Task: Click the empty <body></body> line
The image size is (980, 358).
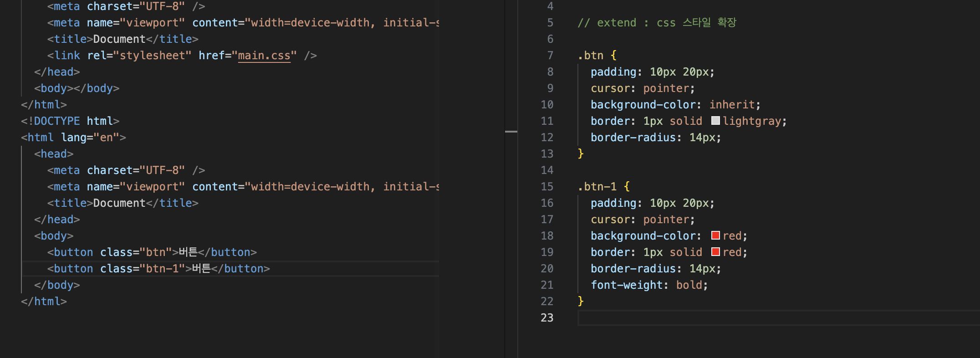Action: (x=77, y=88)
